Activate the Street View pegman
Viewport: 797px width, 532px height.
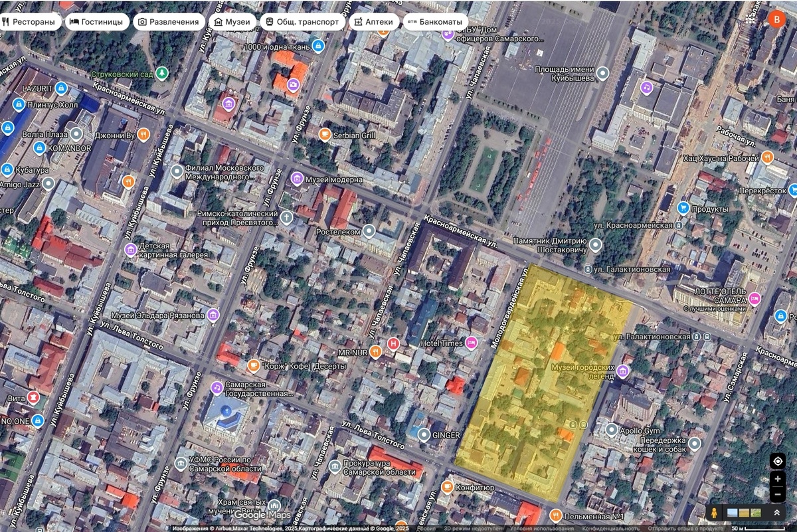[714, 513]
